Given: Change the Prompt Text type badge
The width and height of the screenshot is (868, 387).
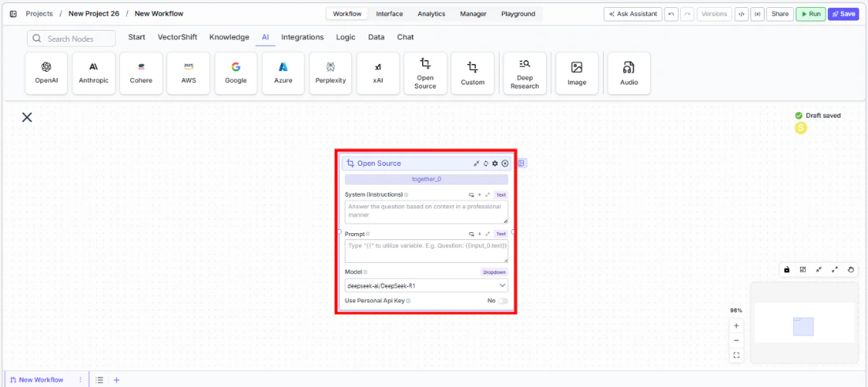Looking at the screenshot, I should [x=500, y=234].
